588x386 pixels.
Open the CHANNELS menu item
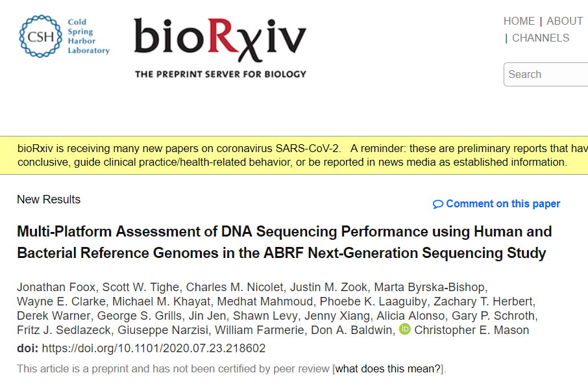pyautogui.click(x=541, y=38)
